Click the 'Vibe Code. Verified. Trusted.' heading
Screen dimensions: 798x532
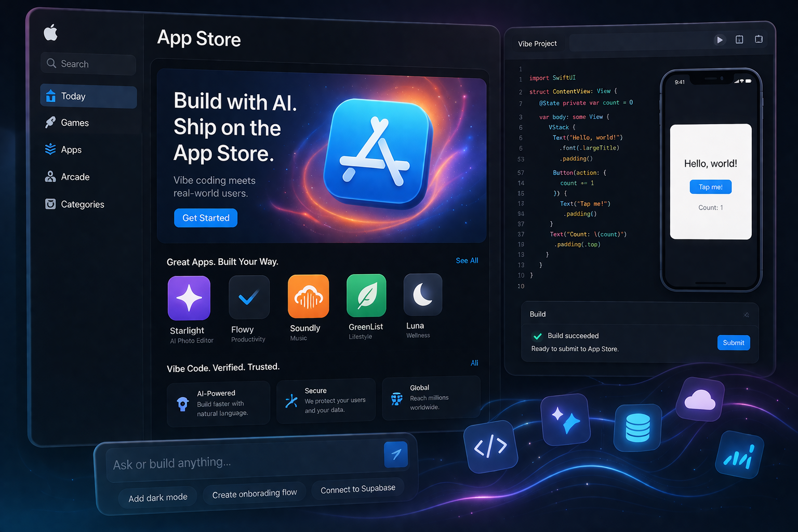pyautogui.click(x=223, y=367)
